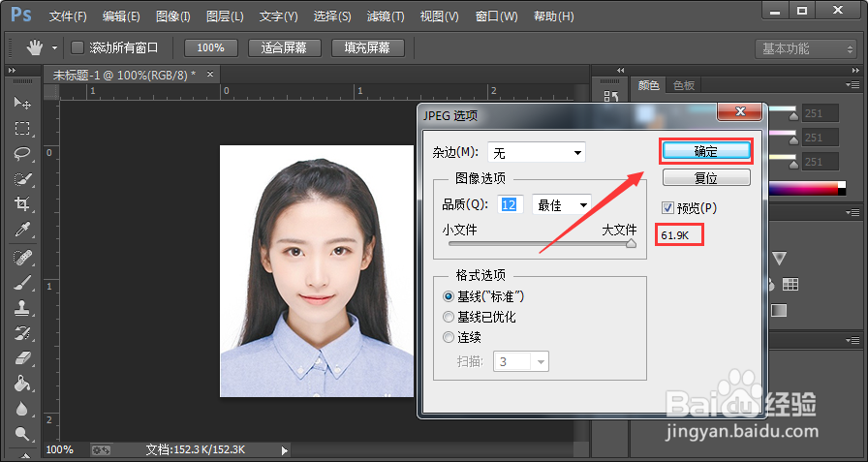Click the top color slider handle
Screen dimensions: 868x462
[x=793, y=115]
